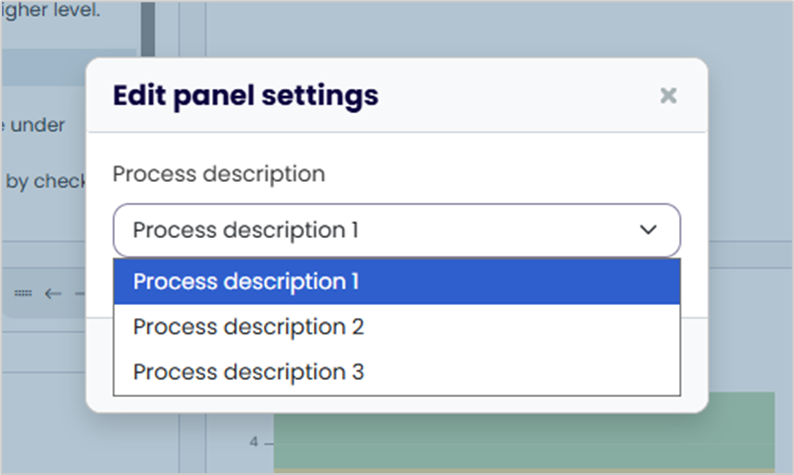Grab the dotted grip handle icon
This screenshot has height=475, width=794.
coord(23,293)
